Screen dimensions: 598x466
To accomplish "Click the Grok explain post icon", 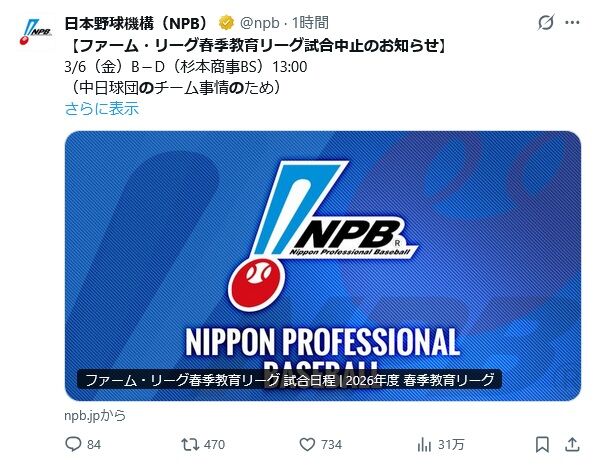I will tap(545, 22).
